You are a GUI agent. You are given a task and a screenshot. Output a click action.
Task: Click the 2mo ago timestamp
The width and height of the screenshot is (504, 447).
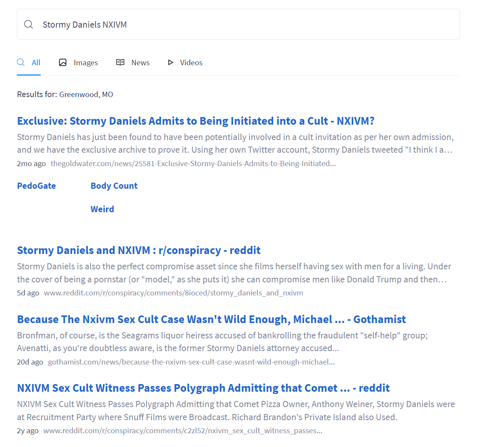(x=31, y=163)
